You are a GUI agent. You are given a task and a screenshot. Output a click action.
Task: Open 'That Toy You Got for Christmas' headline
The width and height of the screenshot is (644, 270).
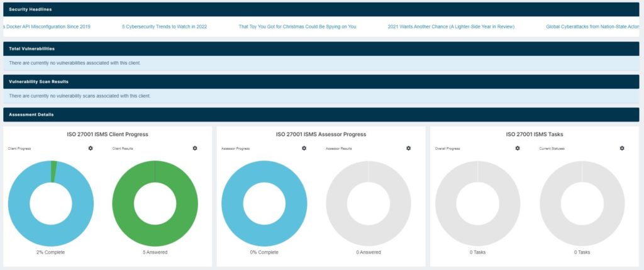coord(297,26)
